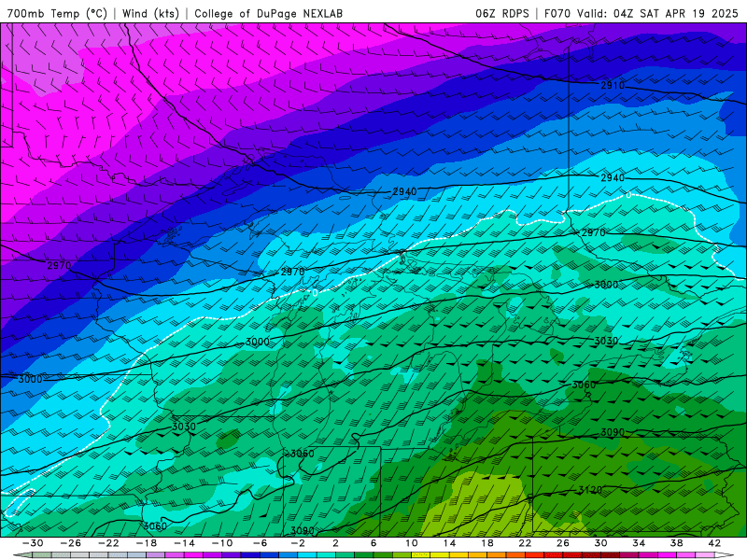This screenshot has height=560, width=747.
Task: Select the 22 temperature scale label
Action: tap(525, 543)
